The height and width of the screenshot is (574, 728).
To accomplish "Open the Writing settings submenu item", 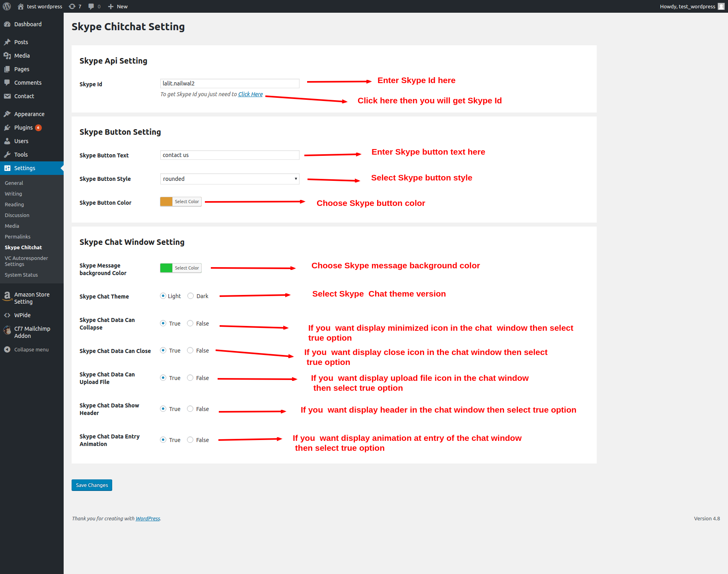I will pyautogui.click(x=13, y=194).
